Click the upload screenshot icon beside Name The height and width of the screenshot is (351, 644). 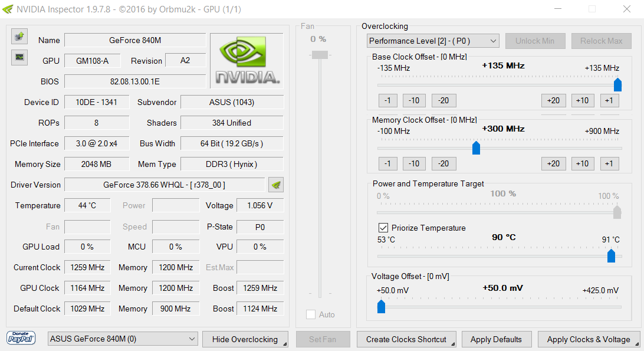point(19,37)
